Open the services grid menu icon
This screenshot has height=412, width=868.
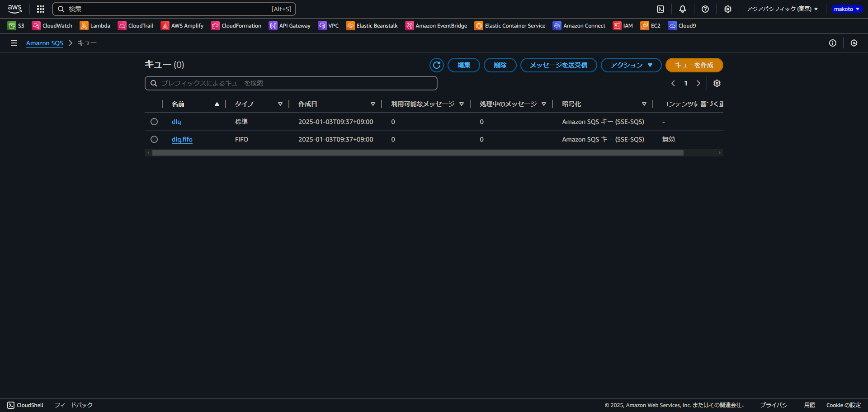point(41,9)
